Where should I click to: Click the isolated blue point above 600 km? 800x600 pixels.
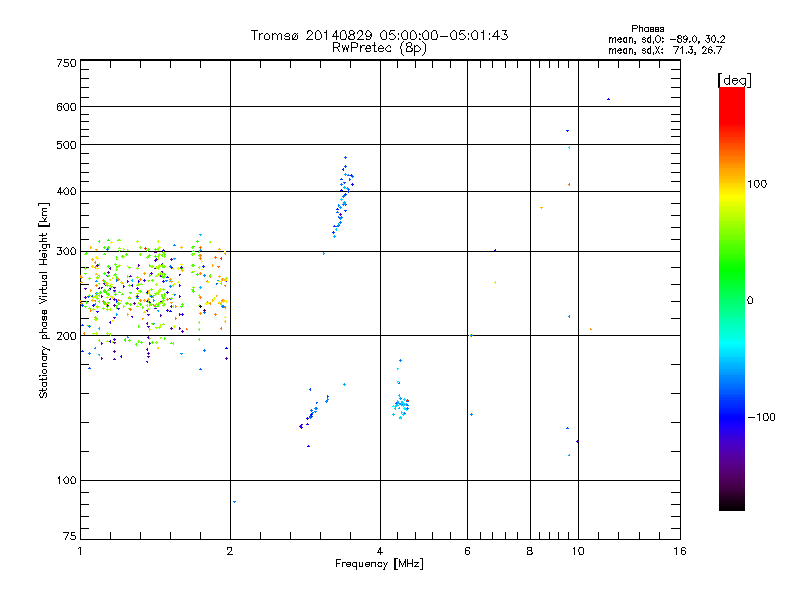point(608,99)
